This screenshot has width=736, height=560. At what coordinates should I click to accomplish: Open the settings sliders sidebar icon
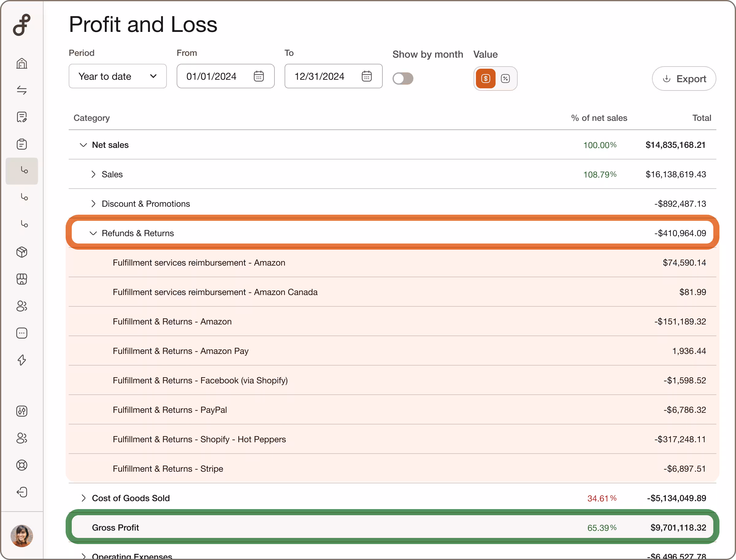point(22,411)
